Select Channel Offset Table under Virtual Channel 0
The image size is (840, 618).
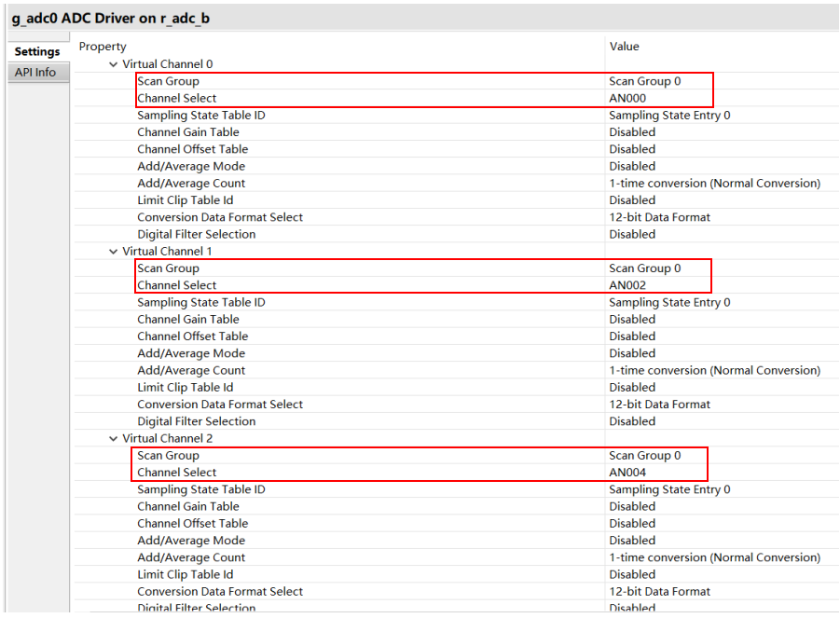coord(192,149)
